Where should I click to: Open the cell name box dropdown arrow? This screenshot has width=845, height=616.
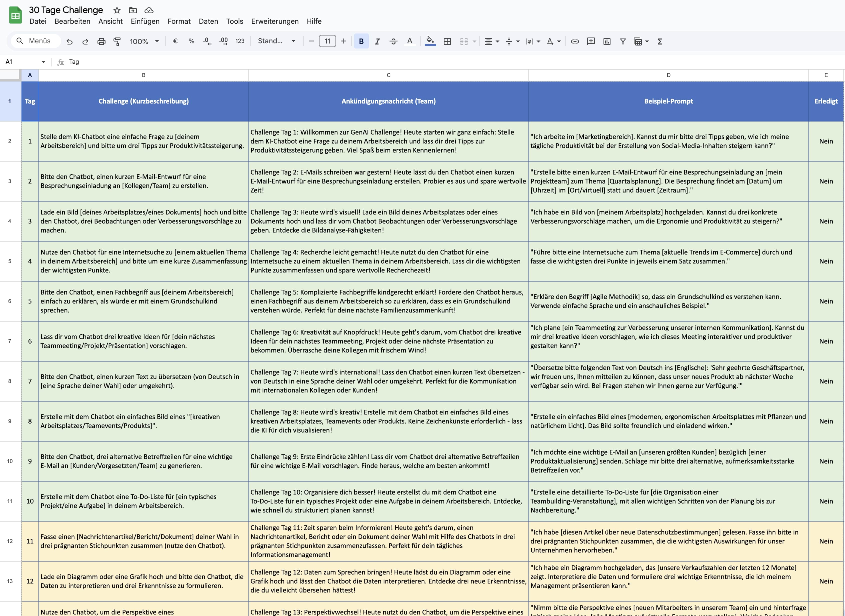[x=43, y=62]
